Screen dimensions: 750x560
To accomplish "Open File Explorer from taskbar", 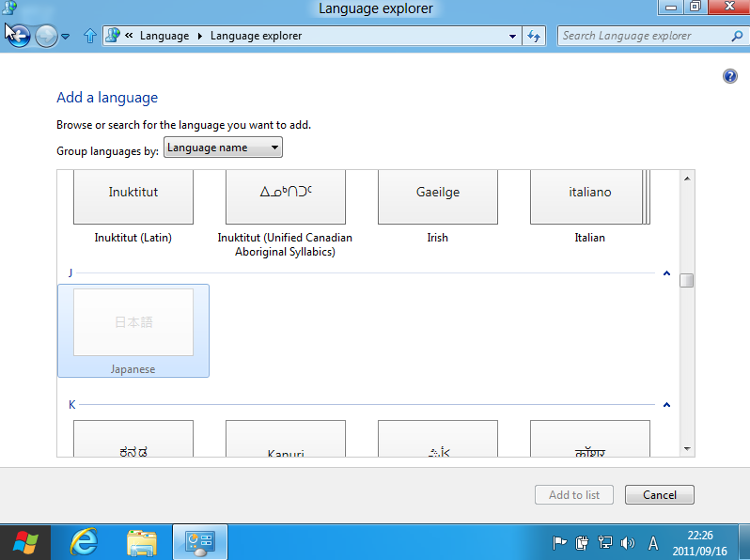I will pos(142,542).
